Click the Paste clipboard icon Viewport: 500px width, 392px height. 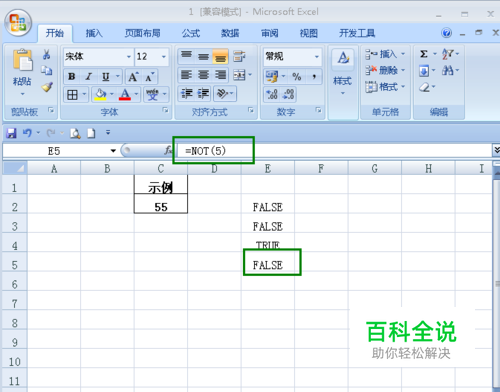(x=22, y=60)
